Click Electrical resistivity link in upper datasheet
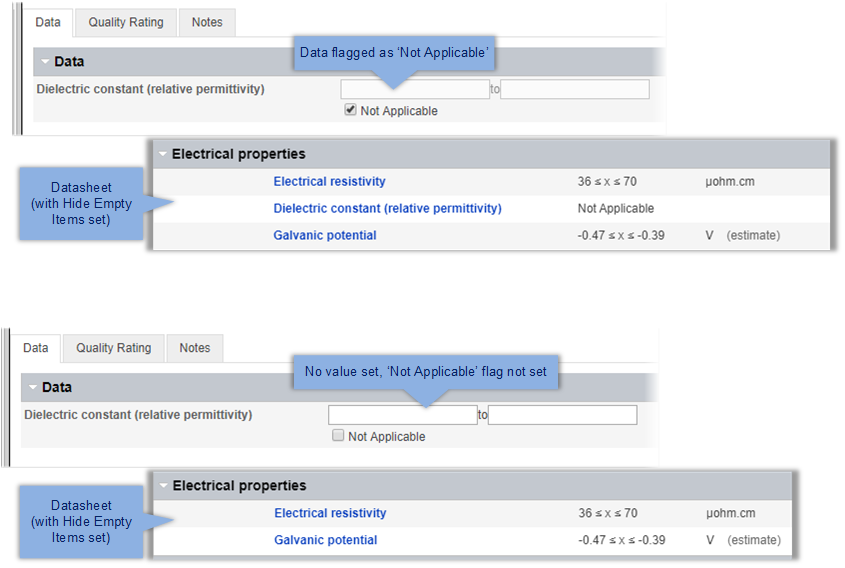This screenshot has width=845, height=568. (x=329, y=181)
